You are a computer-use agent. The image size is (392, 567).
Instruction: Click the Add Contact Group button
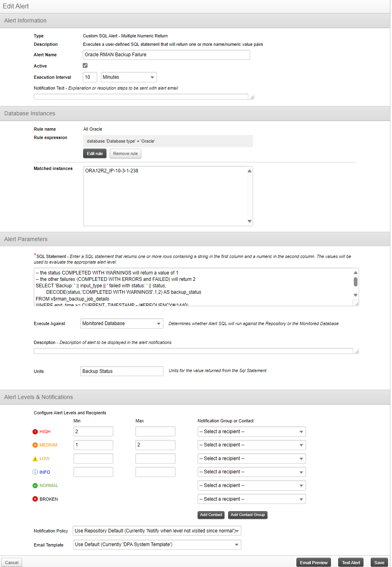coord(248,515)
